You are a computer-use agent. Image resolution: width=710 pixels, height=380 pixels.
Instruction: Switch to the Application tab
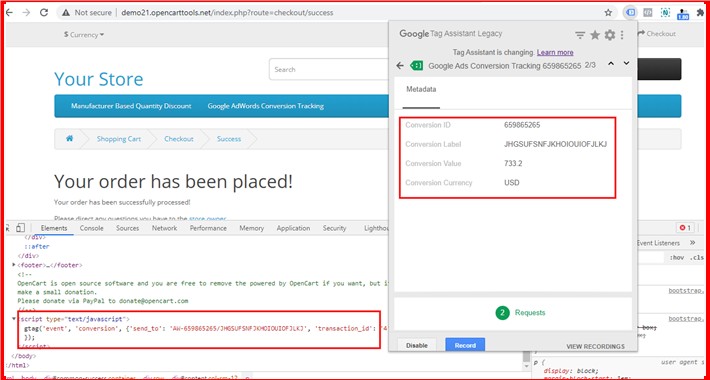(293, 228)
